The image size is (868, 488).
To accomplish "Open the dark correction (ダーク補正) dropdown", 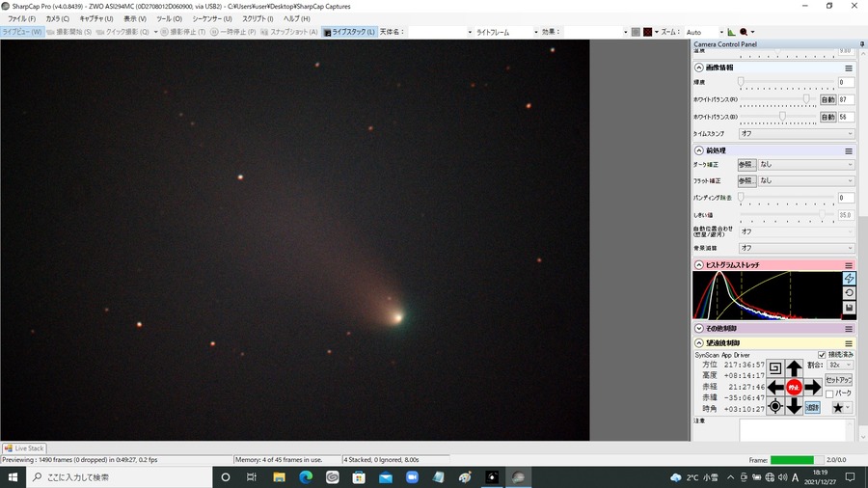I will pyautogui.click(x=806, y=164).
